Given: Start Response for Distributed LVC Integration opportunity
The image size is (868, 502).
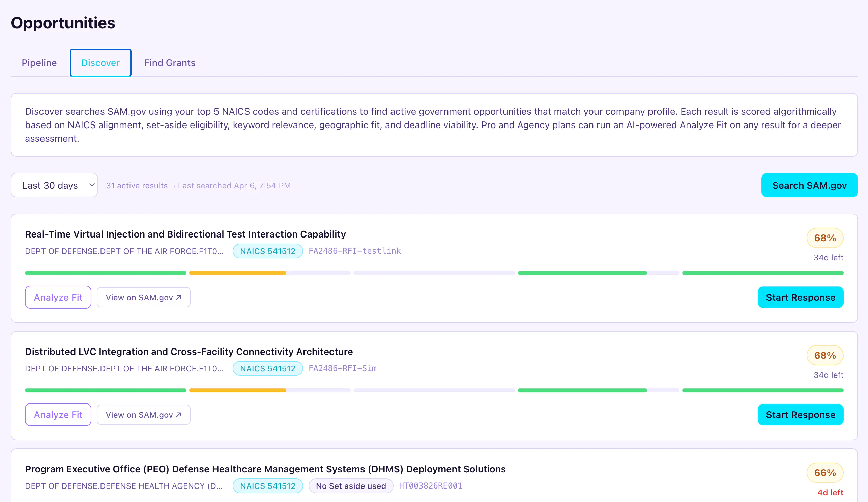Looking at the screenshot, I should point(801,415).
